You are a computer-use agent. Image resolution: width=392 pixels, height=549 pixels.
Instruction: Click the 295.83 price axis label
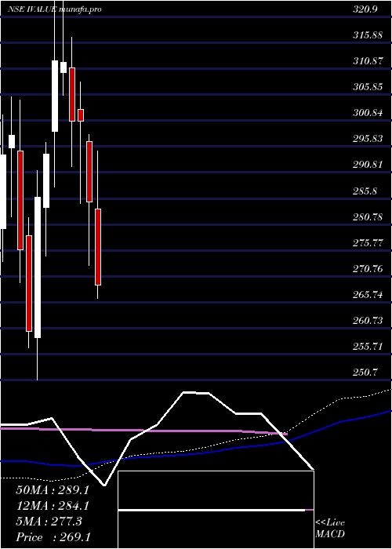coord(368,139)
